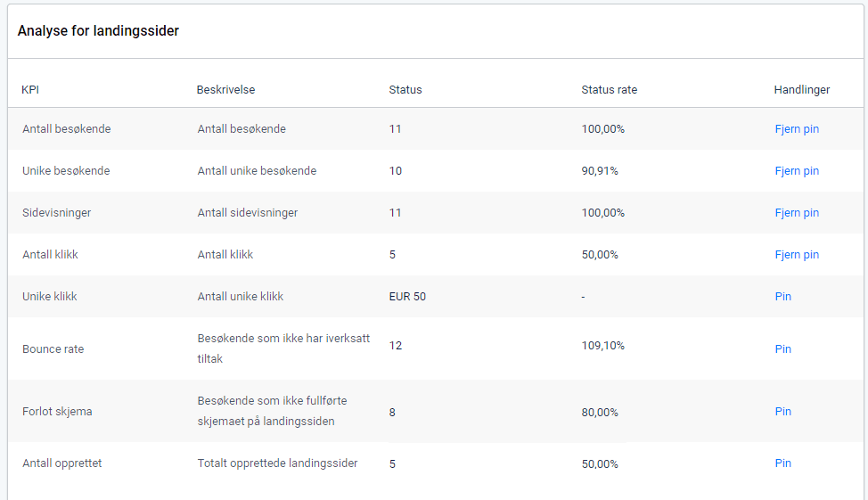Select the Unike klikk KPI name
The height and width of the screenshot is (500, 868).
coord(49,297)
